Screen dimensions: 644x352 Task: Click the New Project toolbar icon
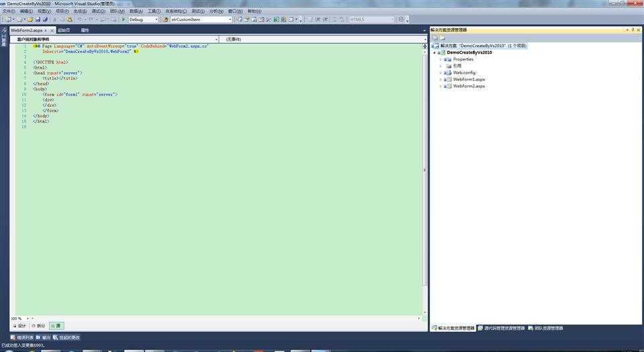click(x=8, y=19)
